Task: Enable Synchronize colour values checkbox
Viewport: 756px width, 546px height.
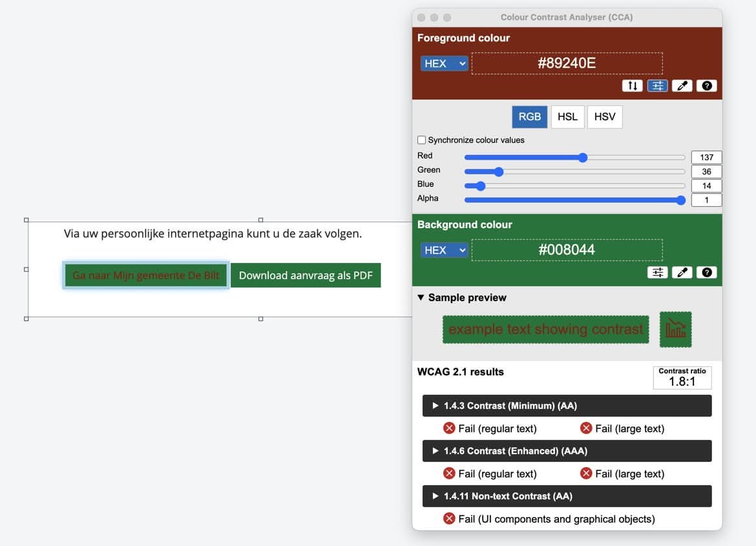Action: (422, 140)
